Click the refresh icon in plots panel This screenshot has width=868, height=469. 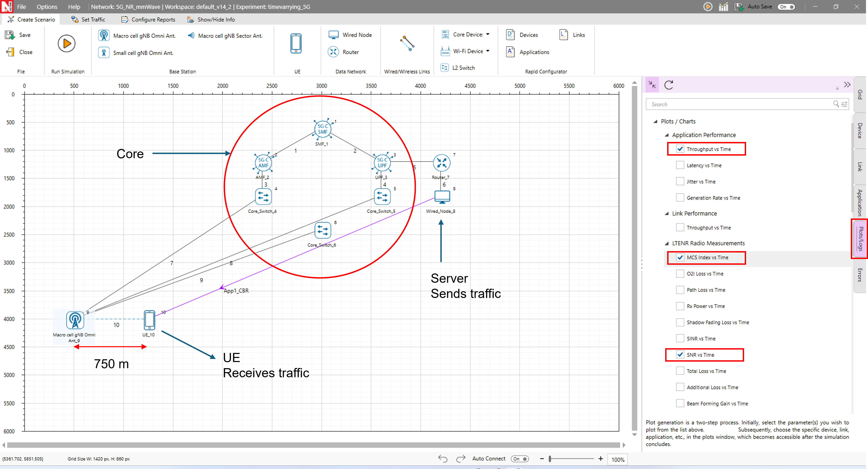click(x=669, y=85)
